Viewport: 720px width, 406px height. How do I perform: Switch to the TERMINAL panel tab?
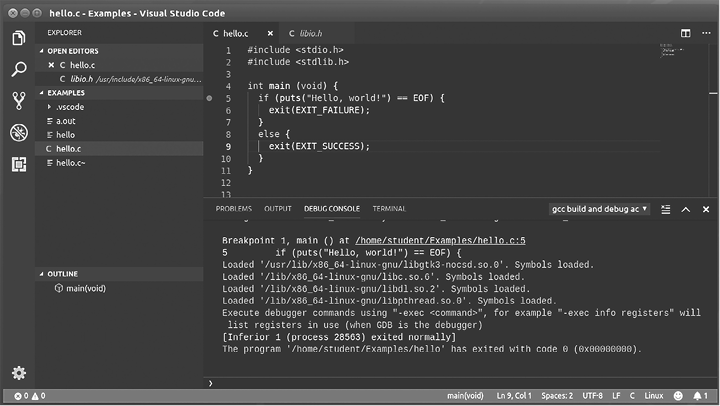[x=389, y=209]
